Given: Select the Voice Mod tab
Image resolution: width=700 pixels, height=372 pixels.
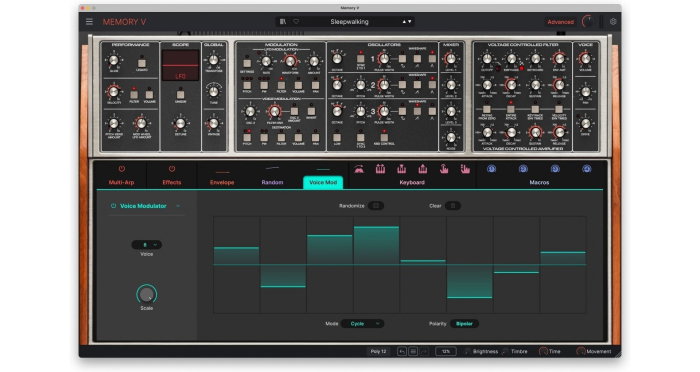Looking at the screenshot, I should 323,182.
